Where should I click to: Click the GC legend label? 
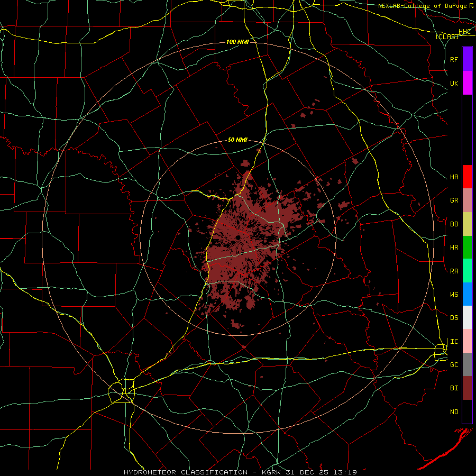454,365
